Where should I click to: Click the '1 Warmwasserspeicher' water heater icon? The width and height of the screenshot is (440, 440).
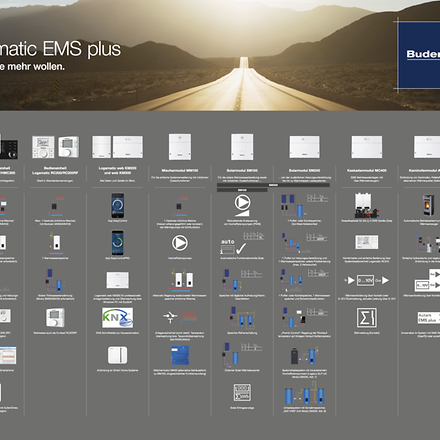click(55, 243)
